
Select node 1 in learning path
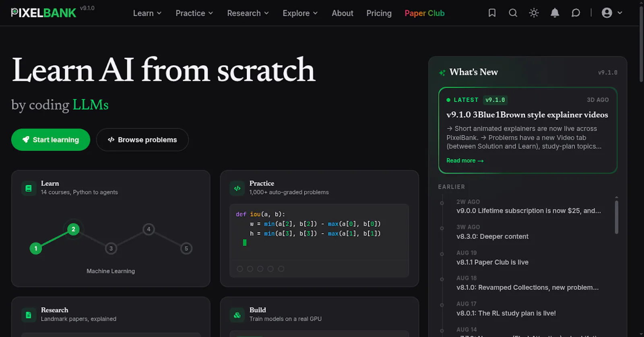[x=36, y=248]
